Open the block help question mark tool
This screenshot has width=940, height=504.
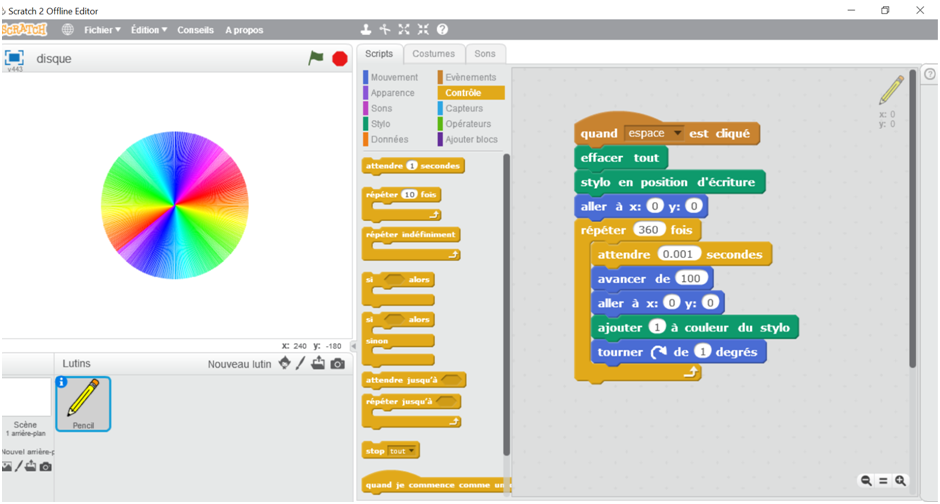click(442, 30)
